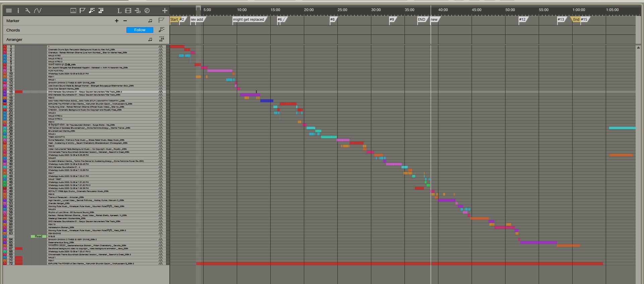Select the teal clip on track 28 near 1:05:00

(622, 128)
